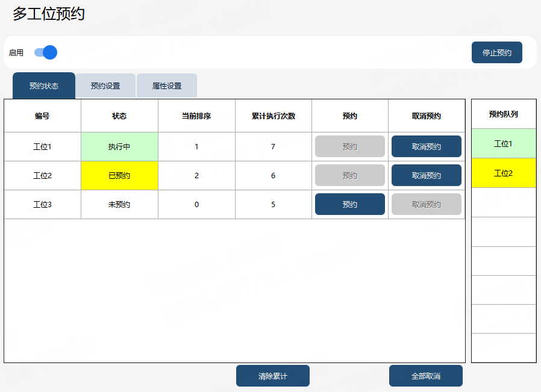Click 预约 button in 工位1 row
541x392 pixels.
[x=350, y=146]
